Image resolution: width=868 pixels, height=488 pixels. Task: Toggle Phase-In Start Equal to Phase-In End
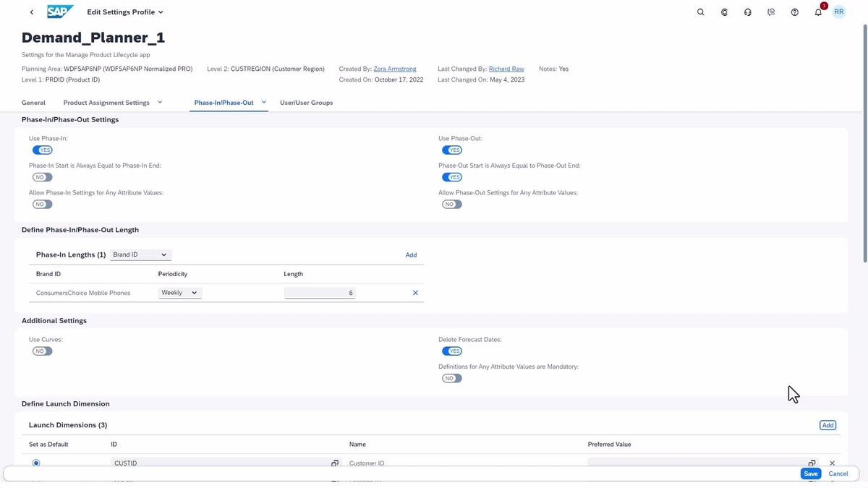click(x=43, y=177)
